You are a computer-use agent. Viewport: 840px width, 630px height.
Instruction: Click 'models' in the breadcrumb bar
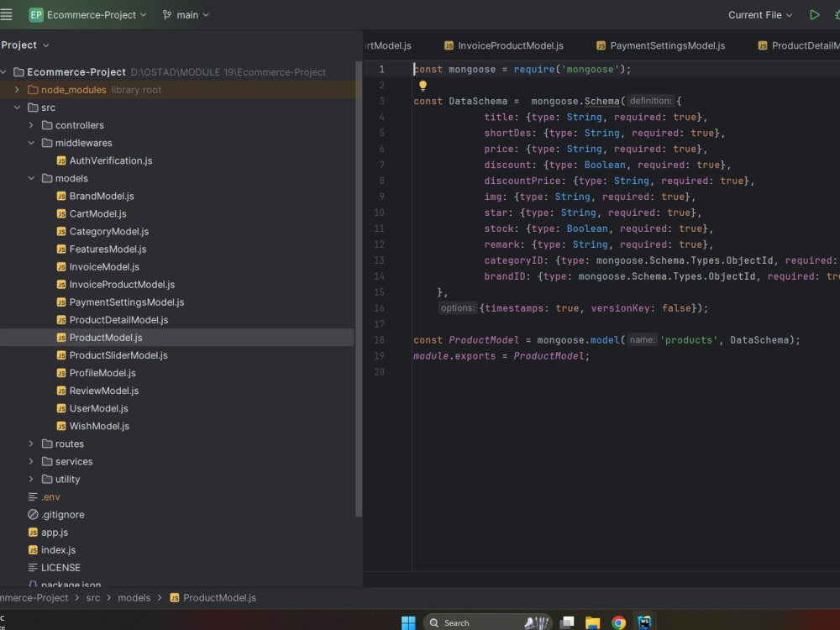pyautogui.click(x=134, y=597)
